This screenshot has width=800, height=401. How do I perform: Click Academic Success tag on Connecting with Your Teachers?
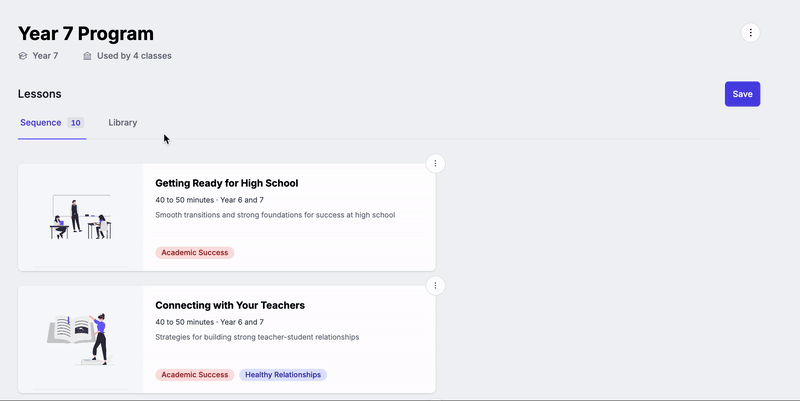pos(195,374)
